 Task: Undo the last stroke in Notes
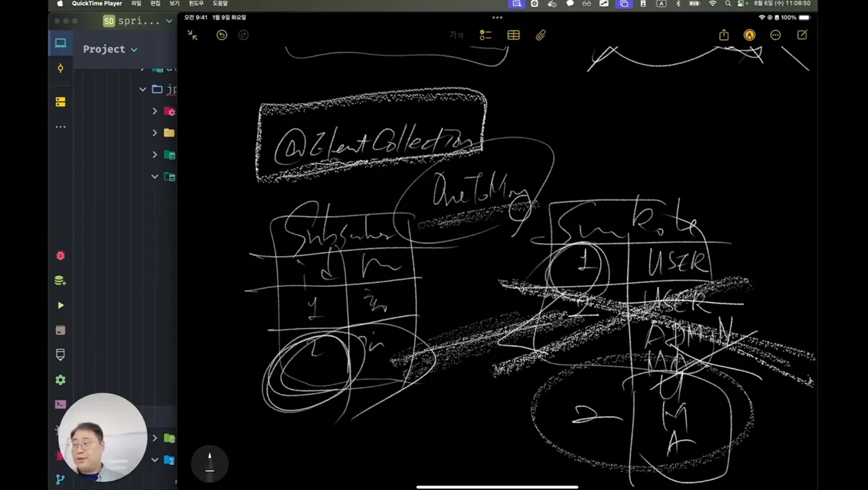[x=222, y=35]
